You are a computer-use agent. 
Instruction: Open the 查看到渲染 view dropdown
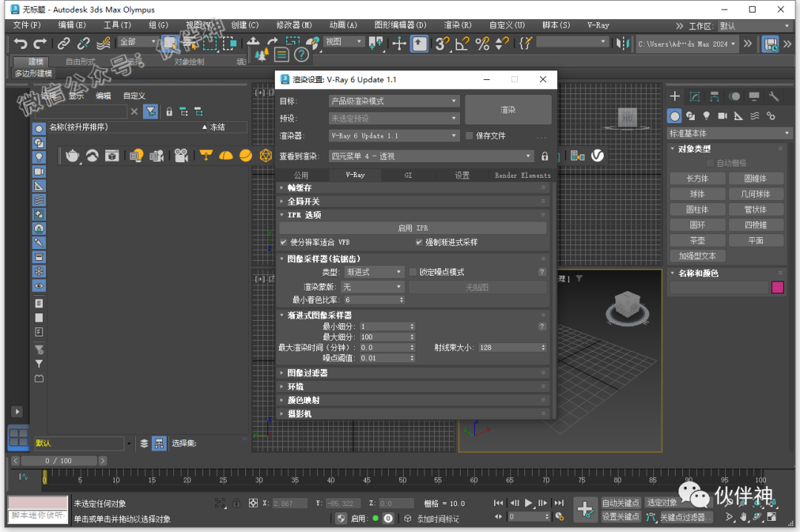click(x=431, y=156)
